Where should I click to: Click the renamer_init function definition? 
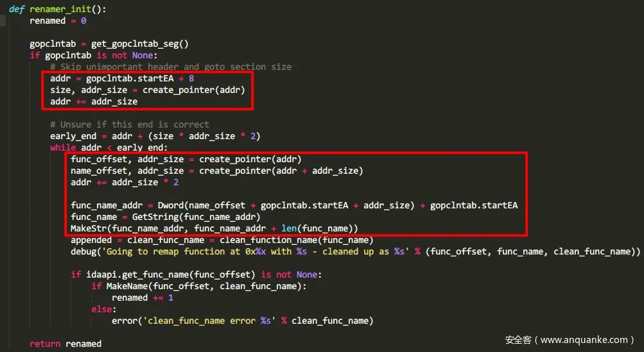pyautogui.click(x=58, y=9)
